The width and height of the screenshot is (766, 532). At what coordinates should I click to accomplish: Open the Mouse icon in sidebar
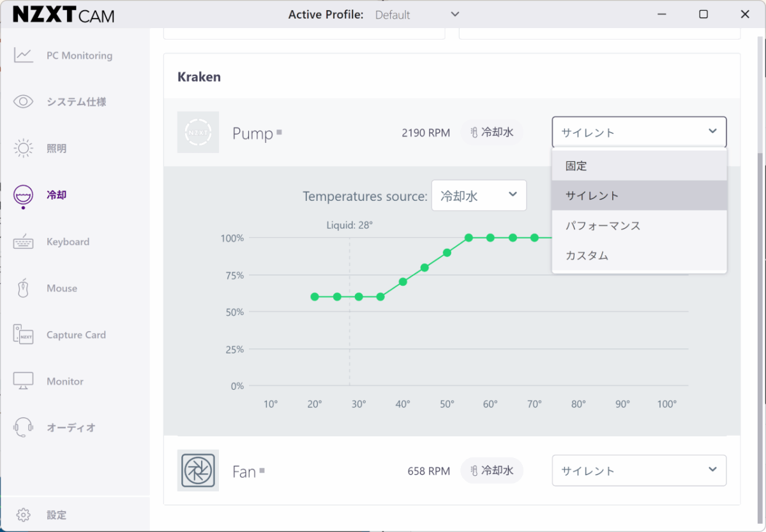click(x=24, y=288)
